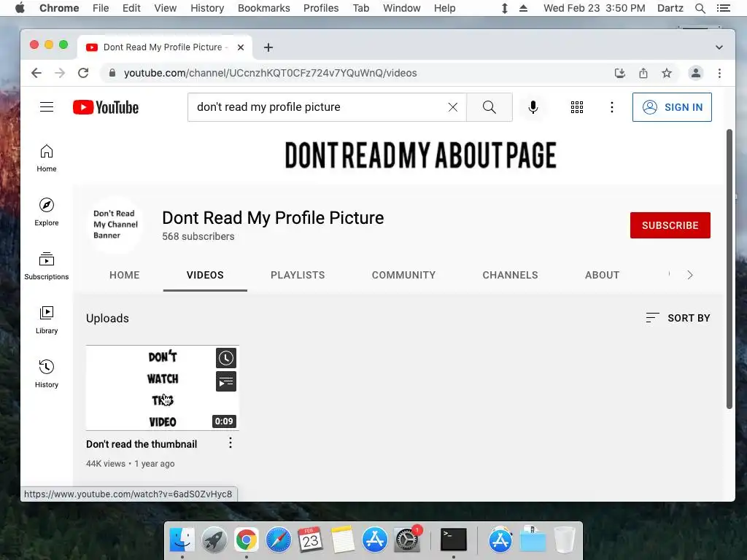Open the ABOUT tab
The height and width of the screenshot is (560, 747).
click(602, 275)
